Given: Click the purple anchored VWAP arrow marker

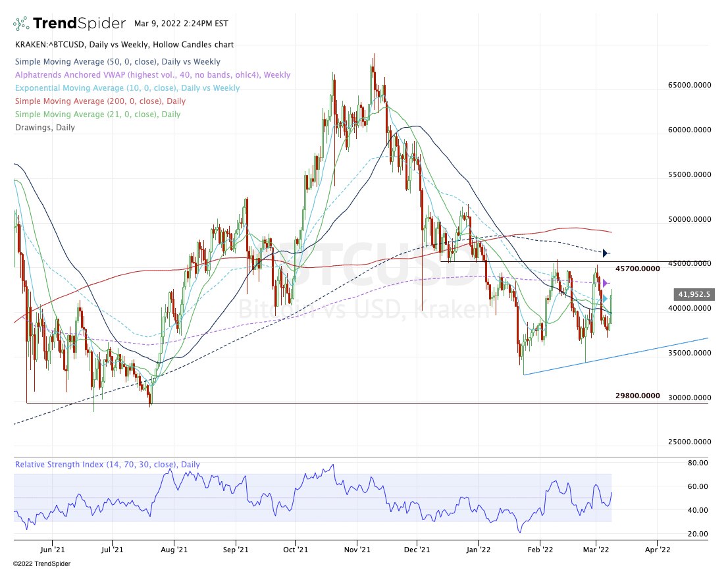Looking at the screenshot, I should coord(606,283).
